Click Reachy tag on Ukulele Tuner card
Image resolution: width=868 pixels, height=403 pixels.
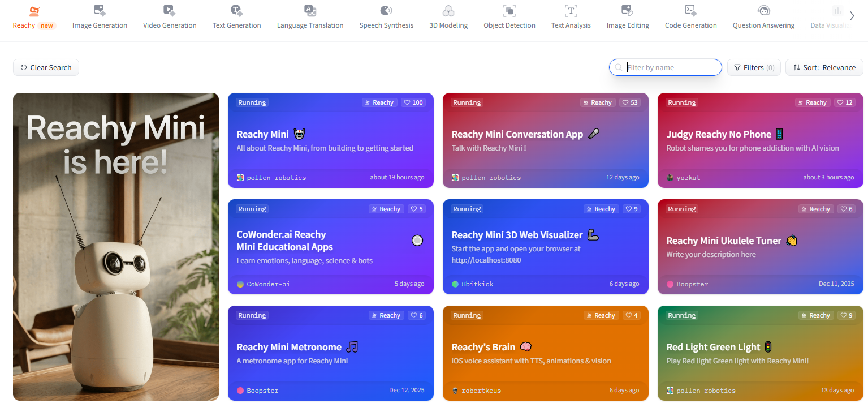click(816, 209)
